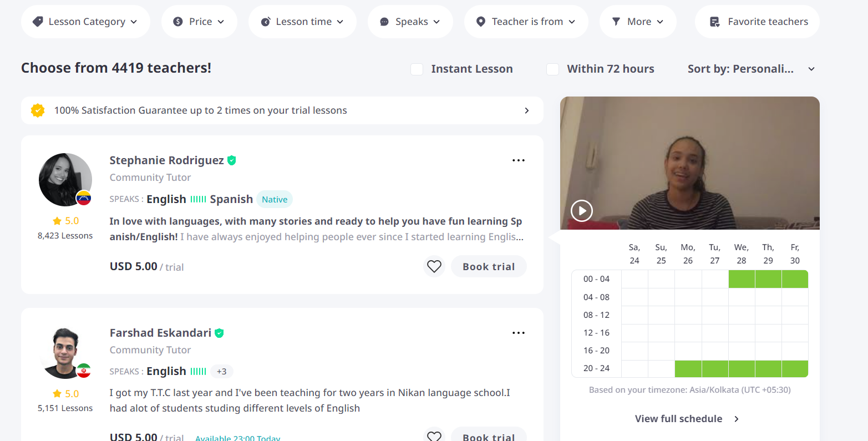The height and width of the screenshot is (441, 868).
Task: Open three-dot menu for Stephanie Rodriguez
Action: pyautogui.click(x=519, y=160)
